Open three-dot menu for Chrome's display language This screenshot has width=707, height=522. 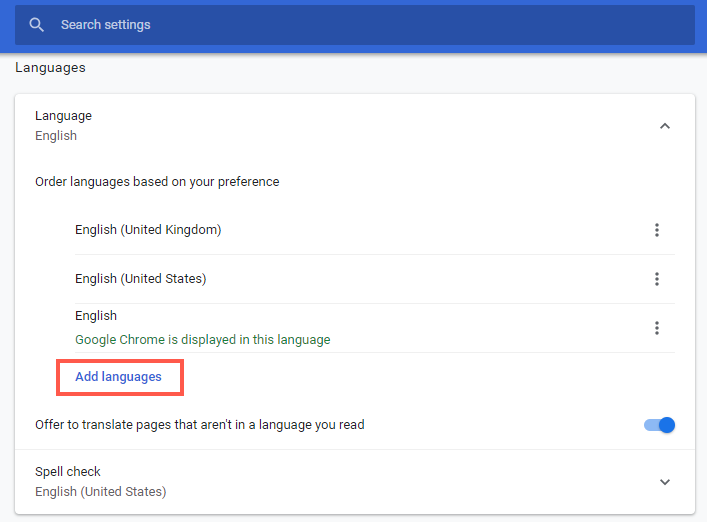[x=657, y=328]
